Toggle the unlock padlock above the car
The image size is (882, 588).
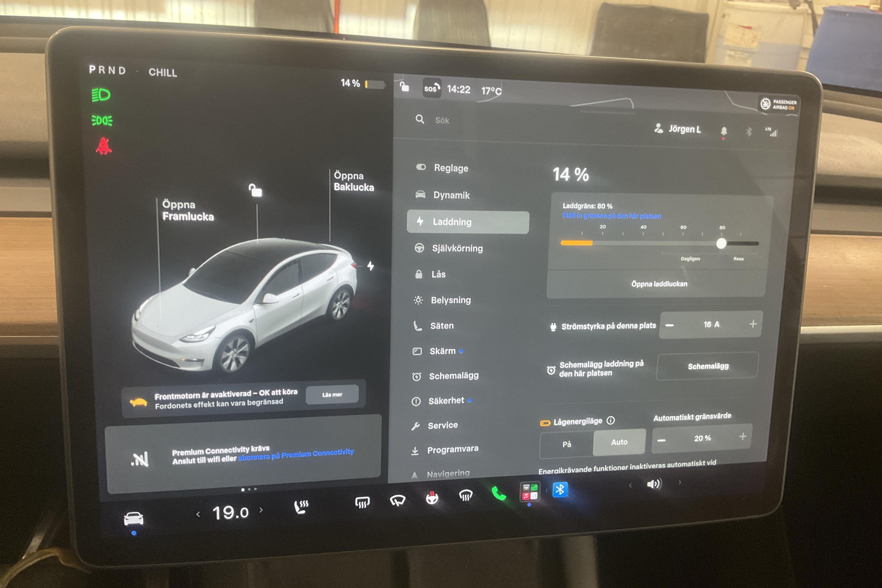pos(256,190)
